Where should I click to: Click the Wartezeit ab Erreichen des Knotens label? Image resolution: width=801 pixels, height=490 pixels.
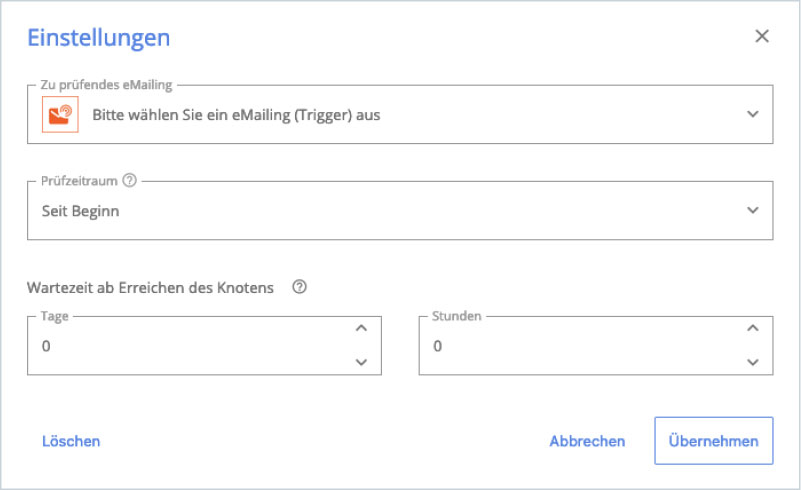point(150,288)
